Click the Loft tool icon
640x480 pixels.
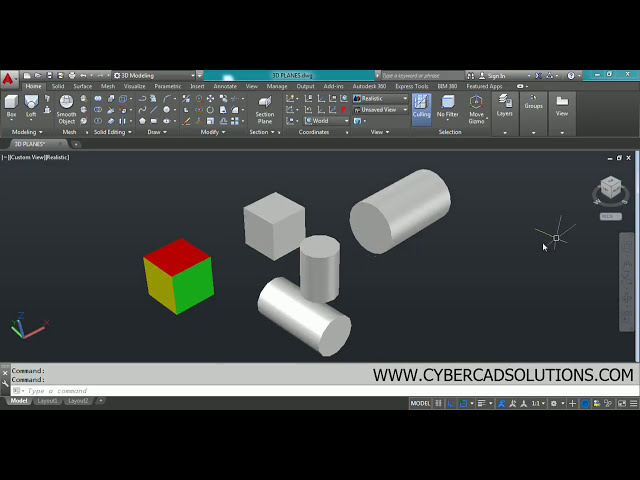[31, 104]
